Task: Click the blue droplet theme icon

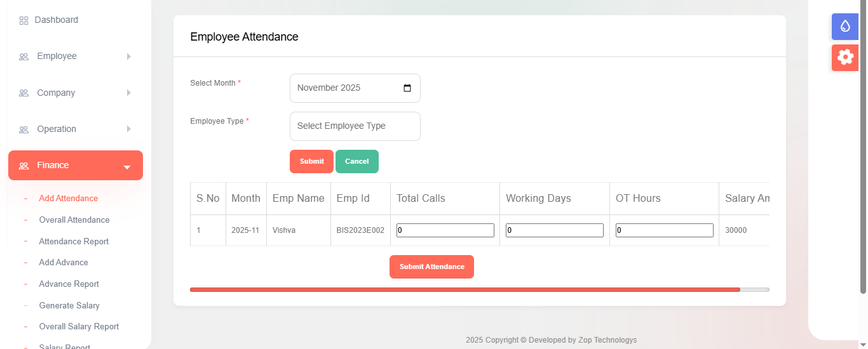Action: click(x=844, y=26)
